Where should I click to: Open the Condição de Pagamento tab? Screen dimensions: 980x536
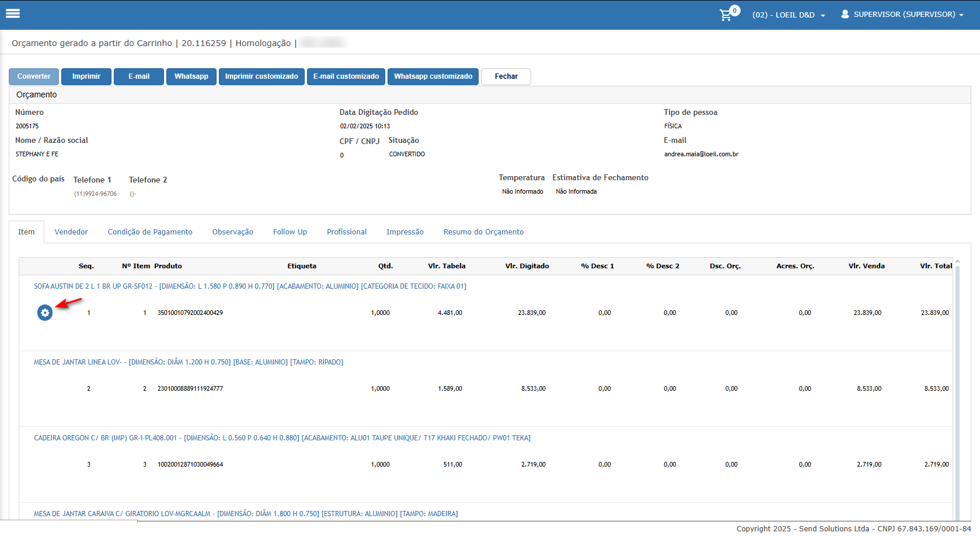pyautogui.click(x=150, y=232)
